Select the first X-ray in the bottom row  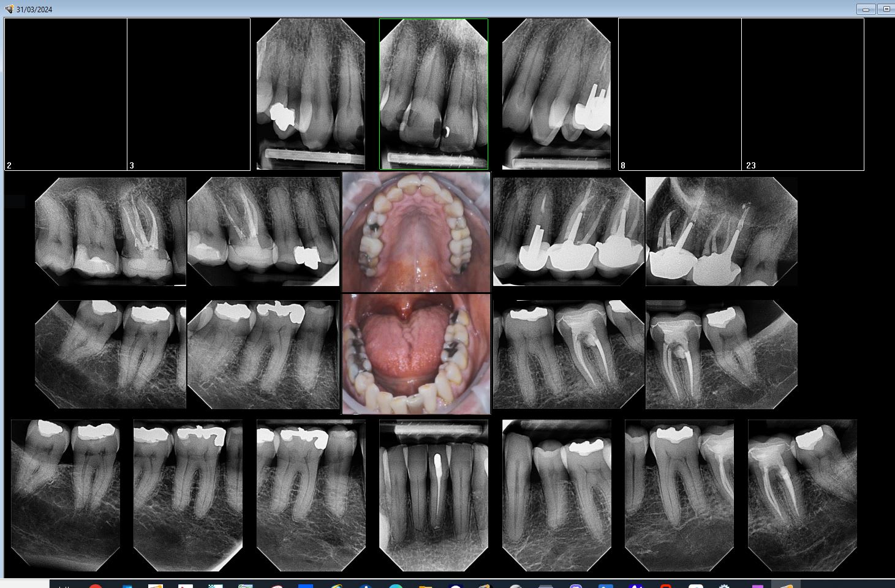click(66, 495)
